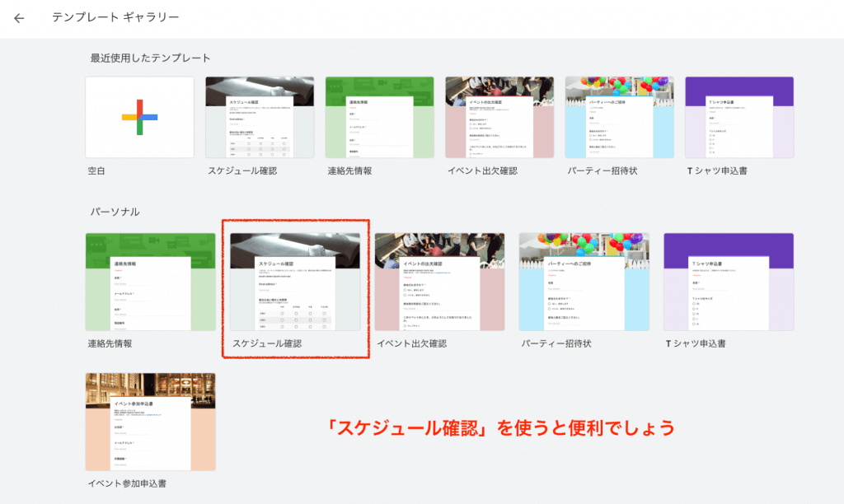Select Tシャツ申込書 thumbnail under パーソナル section
Image resolution: width=844 pixels, height=504 pixels.
coord(729,282)
